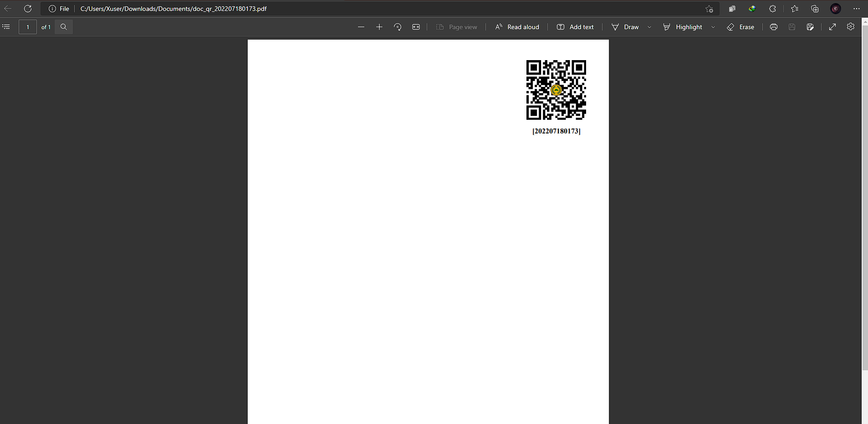
Task: Click the page number field
Action: pos(28,27)
